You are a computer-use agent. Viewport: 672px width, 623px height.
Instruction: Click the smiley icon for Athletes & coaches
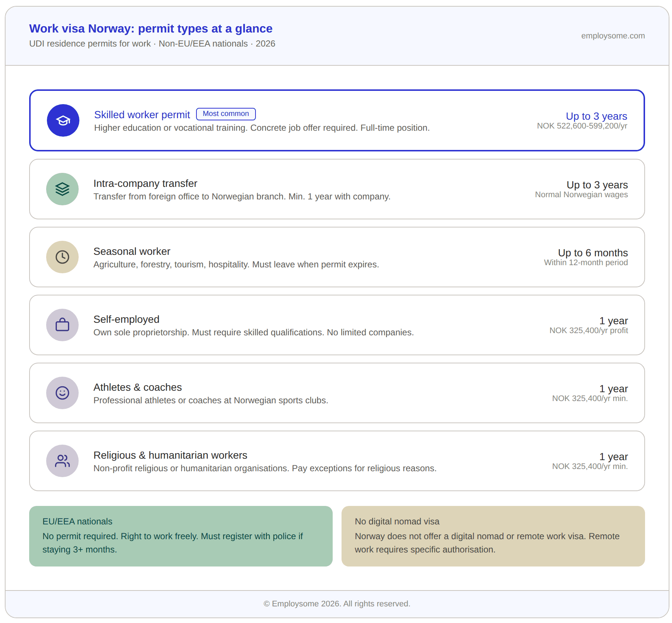tap(62, 393)
